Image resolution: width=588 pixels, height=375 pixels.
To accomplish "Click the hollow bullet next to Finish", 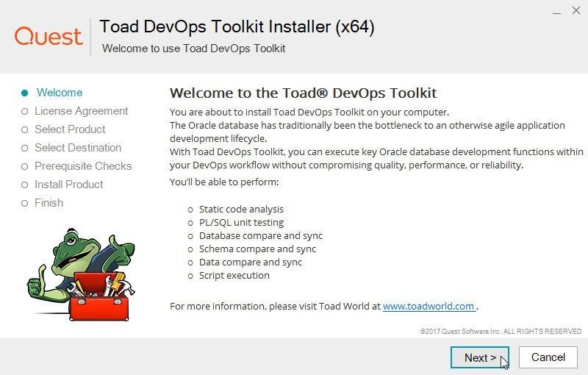I will (x=25, y=203).
